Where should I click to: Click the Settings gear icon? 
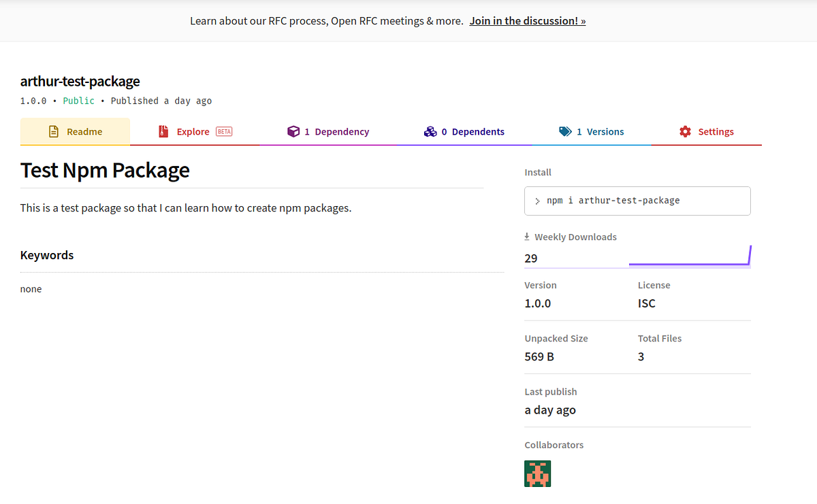coord(685,132)
